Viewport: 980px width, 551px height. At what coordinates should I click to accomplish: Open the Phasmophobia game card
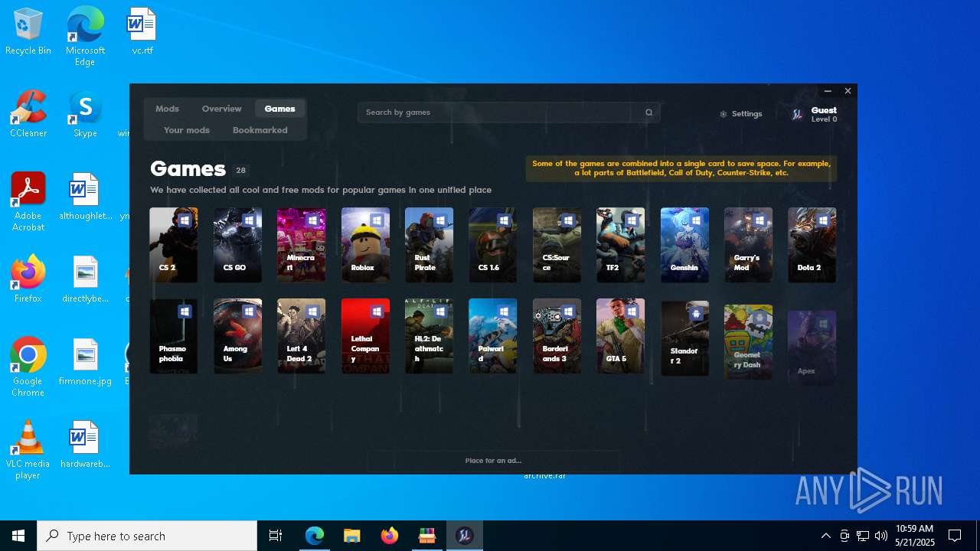tap(174, 336)
